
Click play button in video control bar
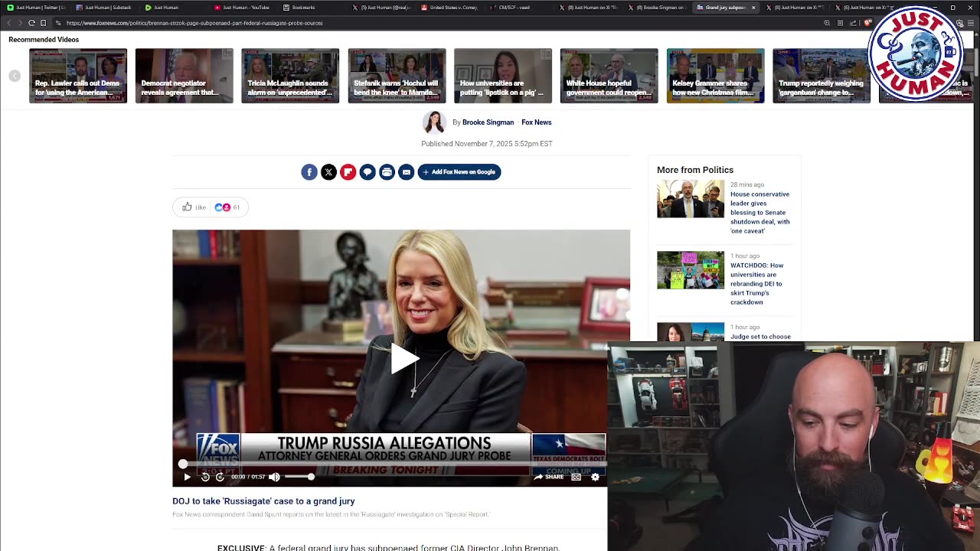pos(187,477)
